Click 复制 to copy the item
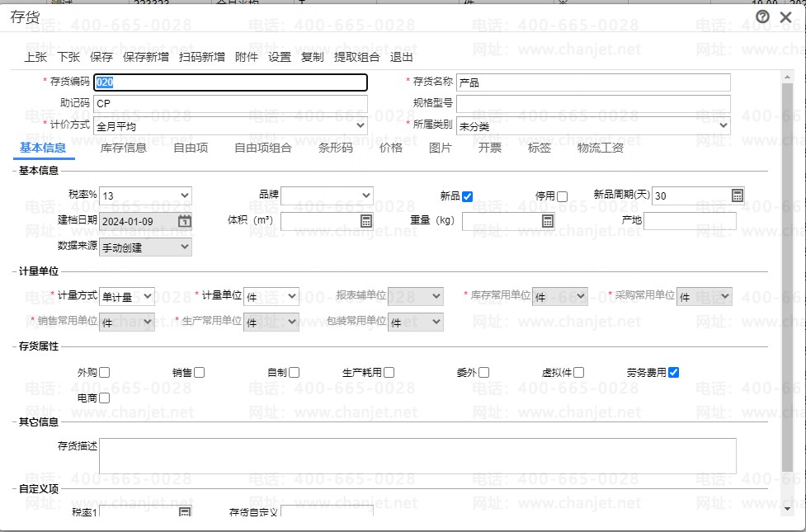 (313, 57)
